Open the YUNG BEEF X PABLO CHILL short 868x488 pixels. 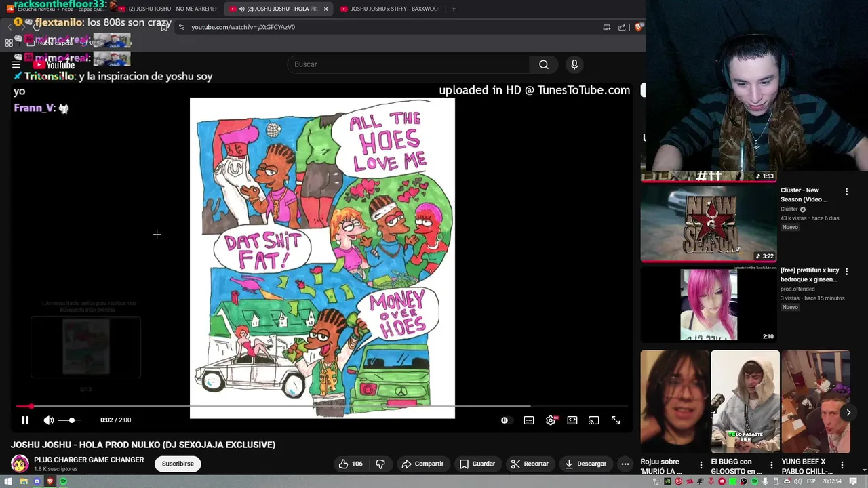[x=816, y=401]
